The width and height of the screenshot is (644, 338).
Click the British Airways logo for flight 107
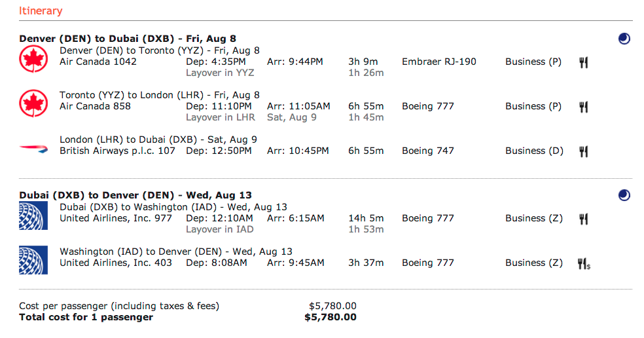31,149
